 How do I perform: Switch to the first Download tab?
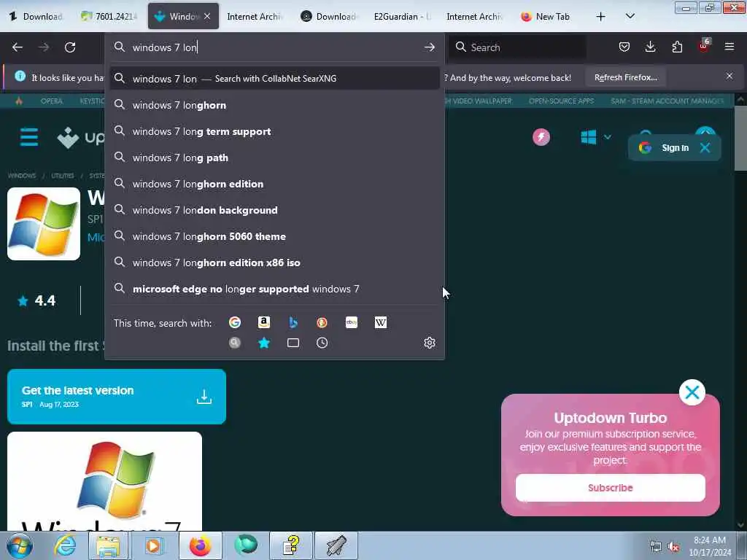(36, 16)
